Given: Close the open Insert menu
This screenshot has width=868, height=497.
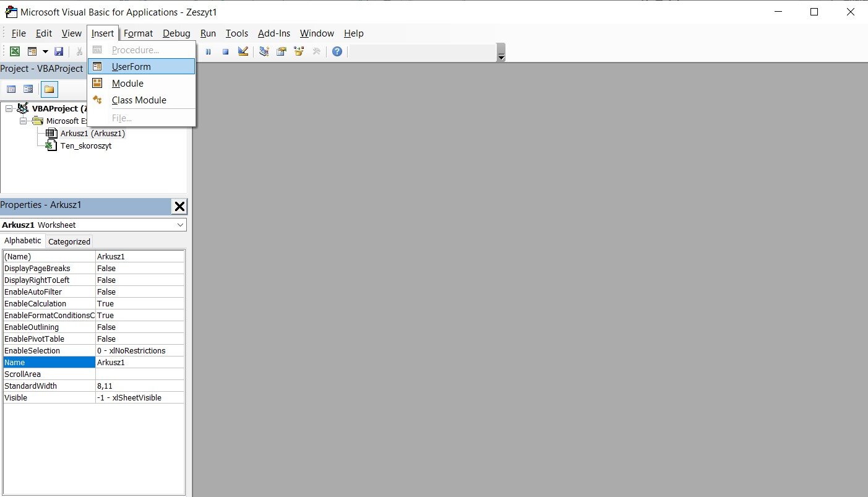Looking at the screenshot, I should (x=103, y=33).
